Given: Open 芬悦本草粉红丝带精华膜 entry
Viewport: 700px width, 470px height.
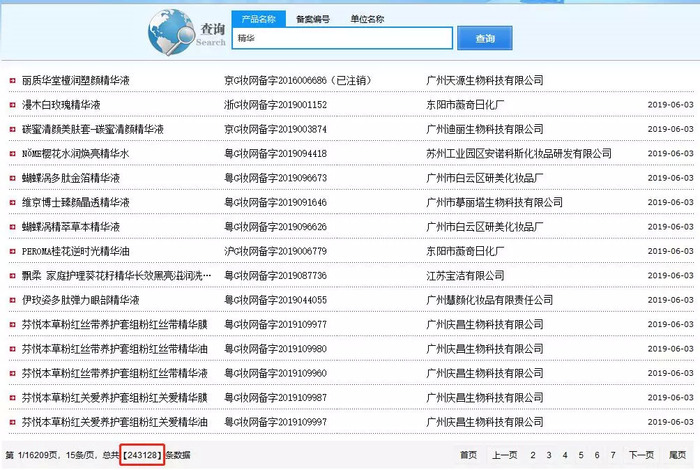Looking at the screenshot, I should click(x=115, y=324).
